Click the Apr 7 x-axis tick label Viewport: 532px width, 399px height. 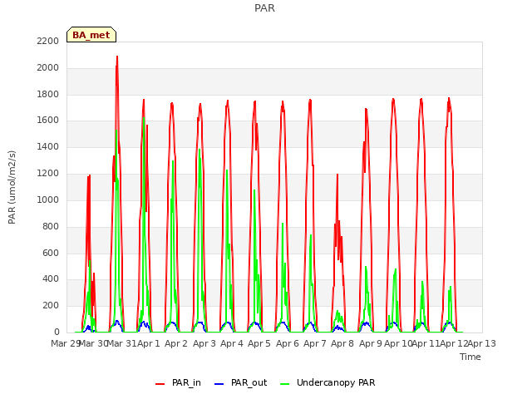point(315,343)
